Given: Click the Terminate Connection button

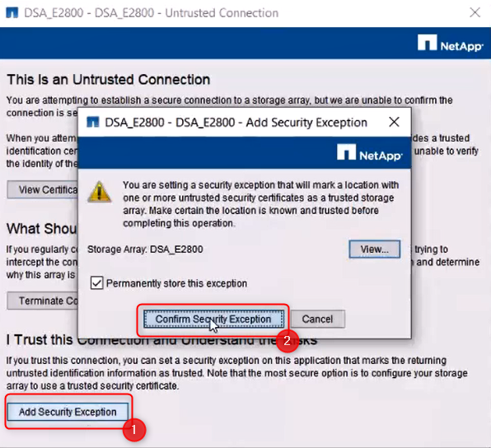Looking at the screenshot, I should point(43,301).
